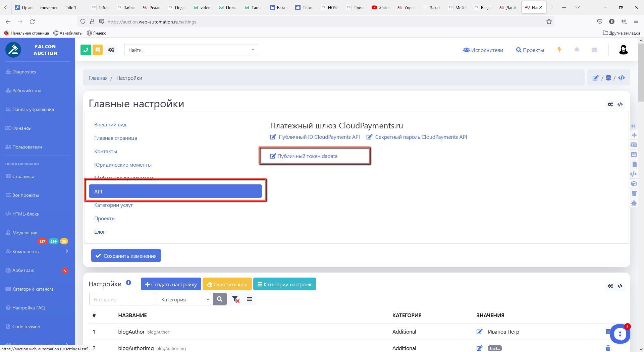Click the clear filter funnel icon

tap(235, 299)
